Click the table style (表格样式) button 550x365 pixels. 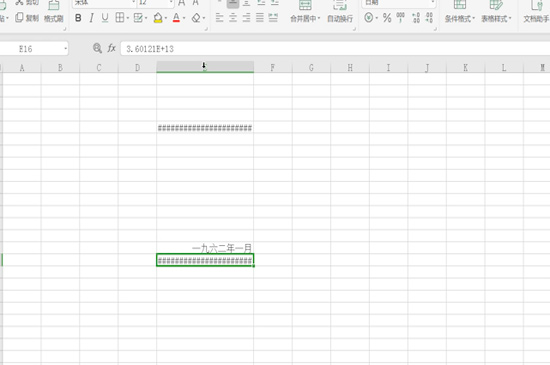(496, 12)
